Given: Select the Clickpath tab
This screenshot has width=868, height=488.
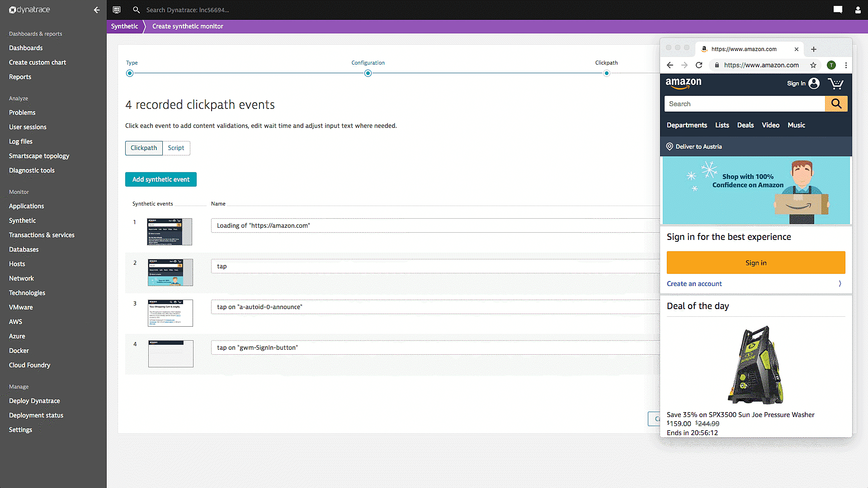Looking at the screenshot, I should coord(144,148).
